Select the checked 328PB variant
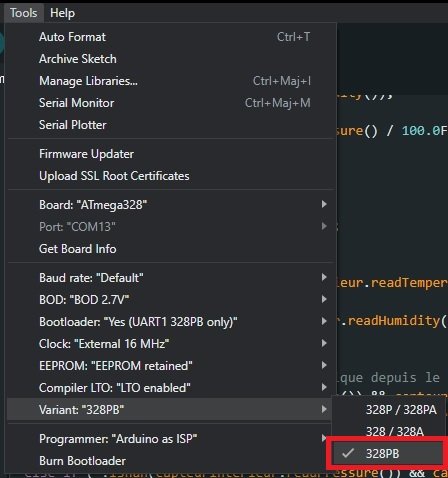Viewport: 448px width, 478px height. (x=389, y=453)
